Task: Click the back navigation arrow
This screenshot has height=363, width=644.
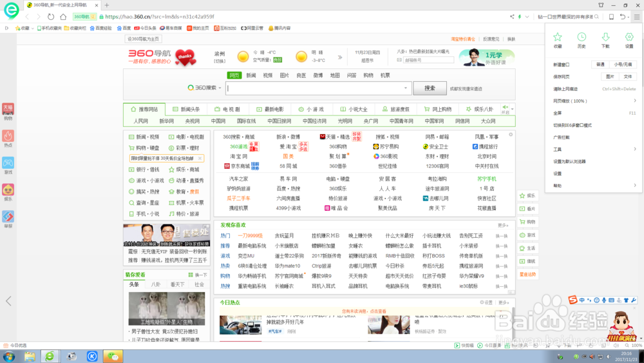Action: 28,17
